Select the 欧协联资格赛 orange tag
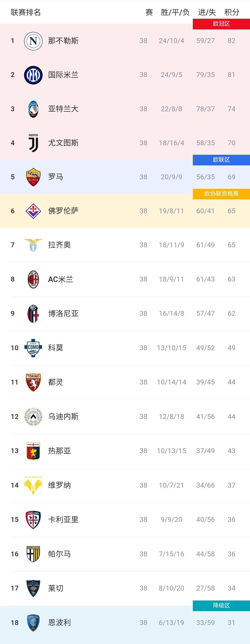 pyautogui.click(x=221, y=194)
